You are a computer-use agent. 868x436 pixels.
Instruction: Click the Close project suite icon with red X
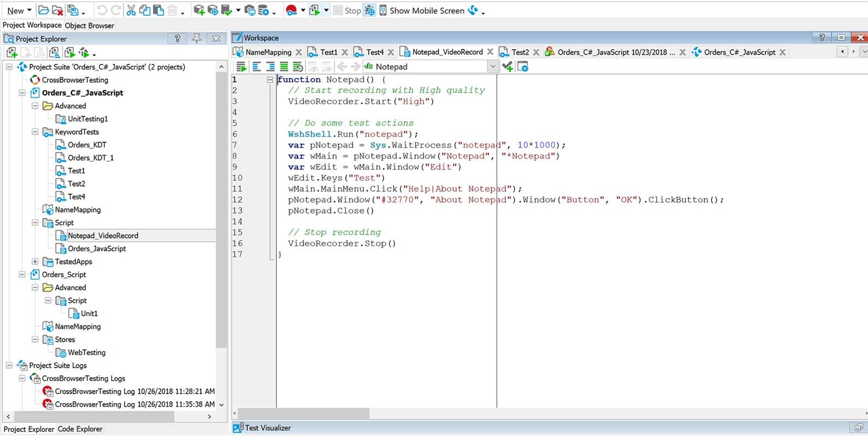click(57, 10)
